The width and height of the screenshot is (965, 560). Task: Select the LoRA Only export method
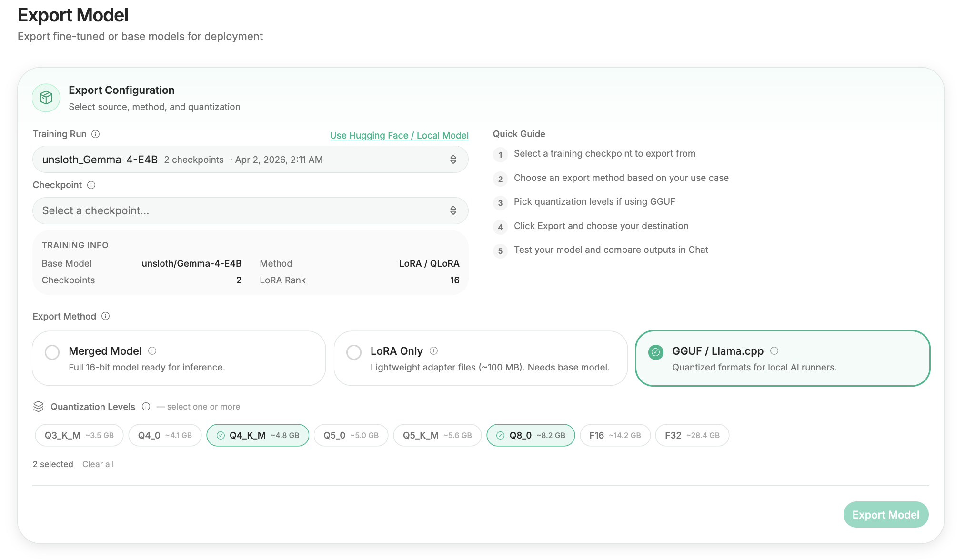click(x=354, y=352)
